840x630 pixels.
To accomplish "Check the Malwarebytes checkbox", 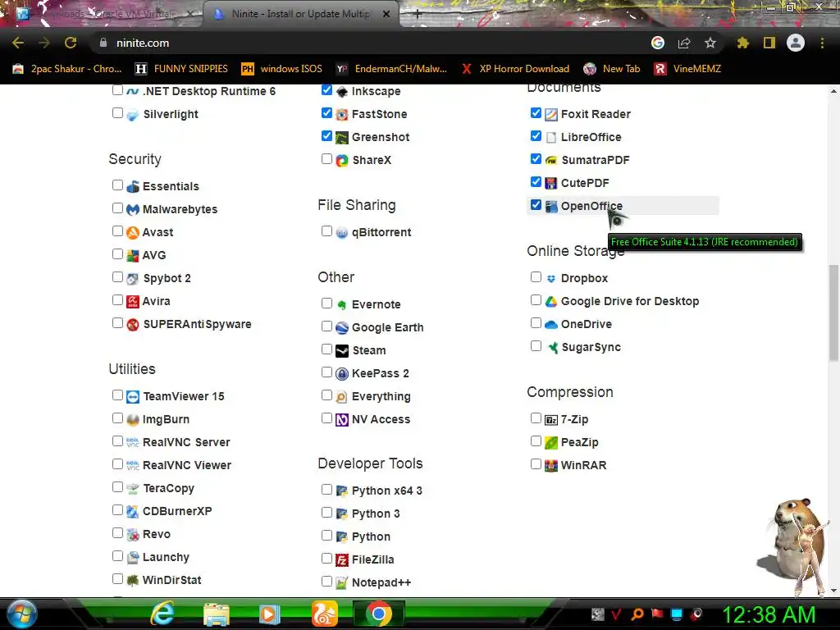I will coord(117,208).
